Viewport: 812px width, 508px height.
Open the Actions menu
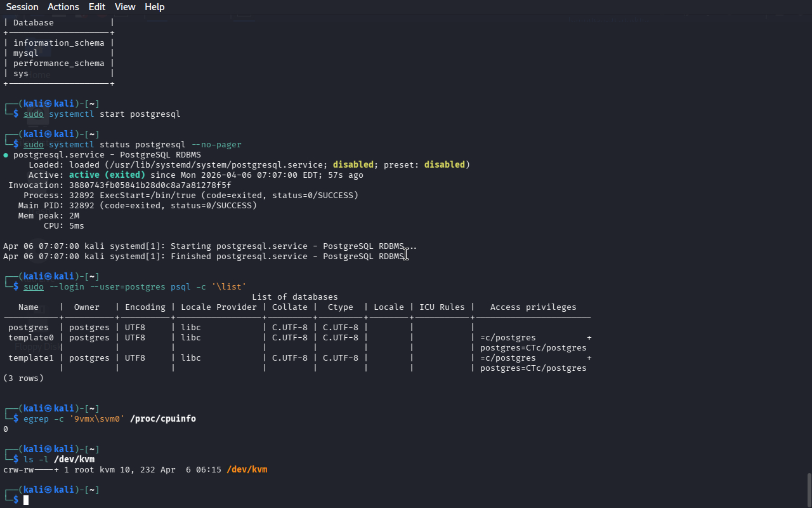coord(63,7)
